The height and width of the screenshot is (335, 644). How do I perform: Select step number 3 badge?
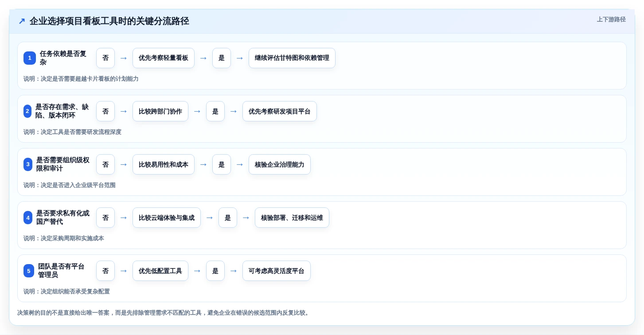coord(28,164)
